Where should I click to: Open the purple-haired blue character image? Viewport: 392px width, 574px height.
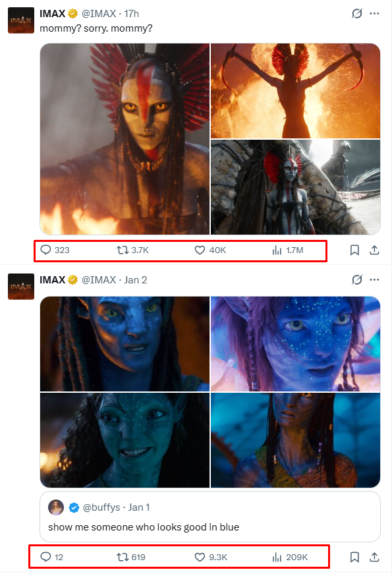(295, 344)
